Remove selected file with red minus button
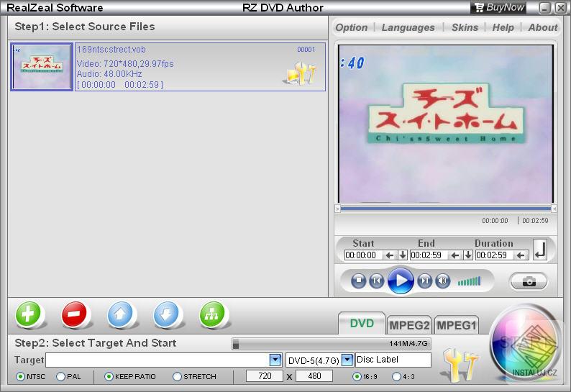 74,314
